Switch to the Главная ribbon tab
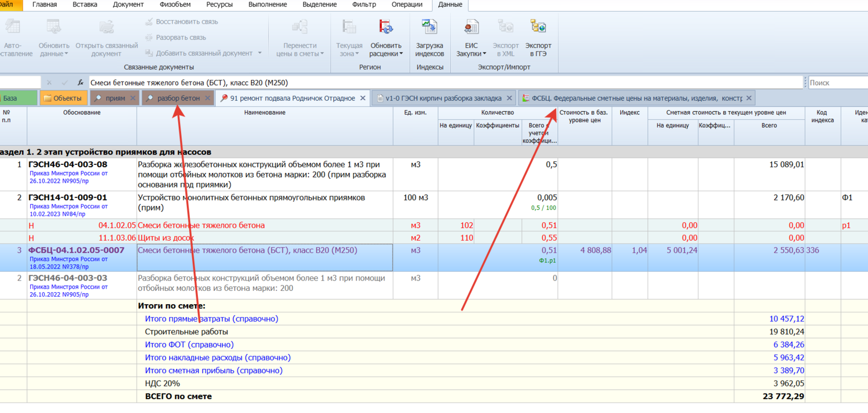868x413 pixels. pos(45,5)
